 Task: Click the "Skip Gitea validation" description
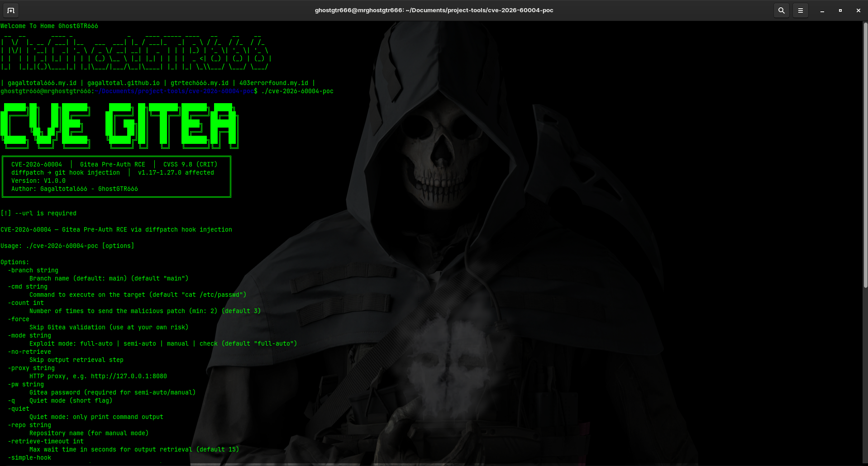point(109,328)
